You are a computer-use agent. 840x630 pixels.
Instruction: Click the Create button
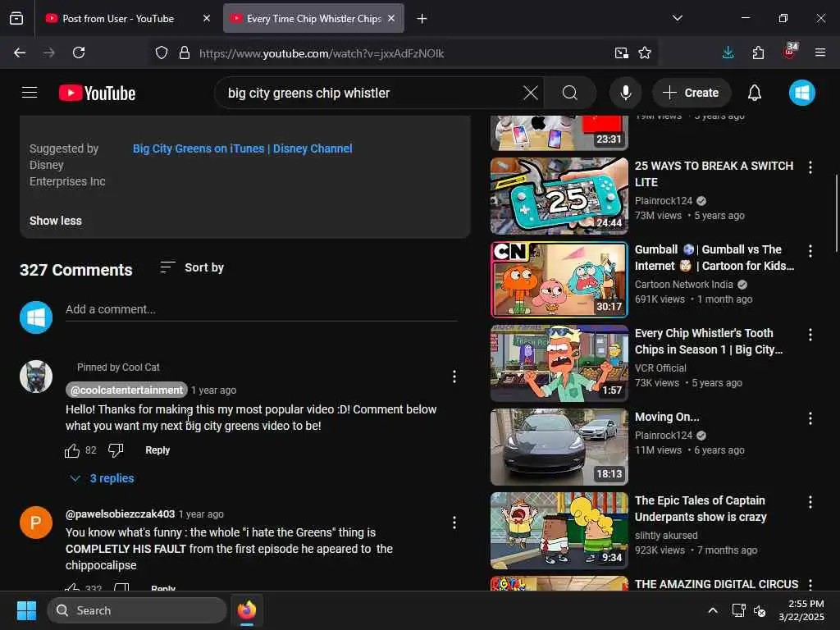coord(691,93)
